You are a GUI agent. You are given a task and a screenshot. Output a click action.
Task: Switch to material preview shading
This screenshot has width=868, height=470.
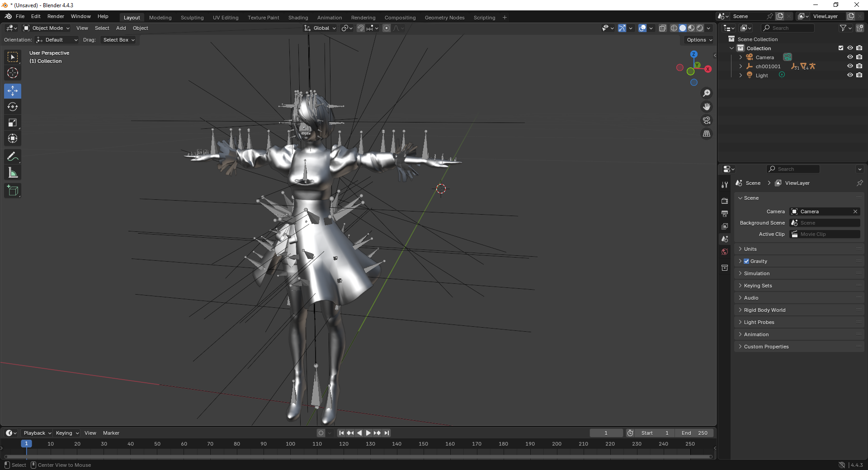(x=691, y=28)
